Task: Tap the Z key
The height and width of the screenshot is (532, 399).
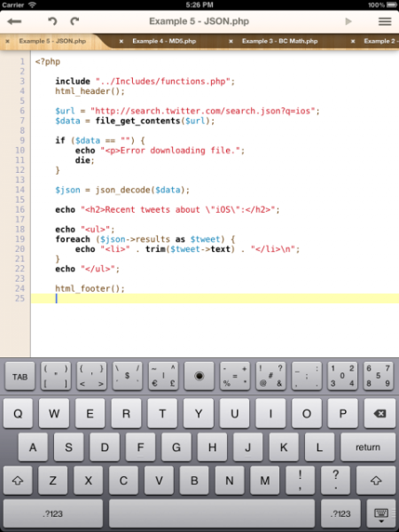Action: [x=53, y=481]
